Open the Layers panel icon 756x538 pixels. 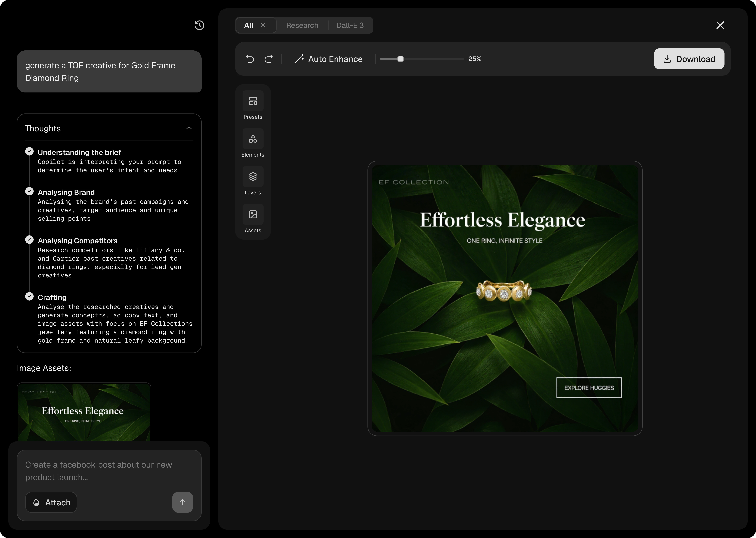[253, 177]
